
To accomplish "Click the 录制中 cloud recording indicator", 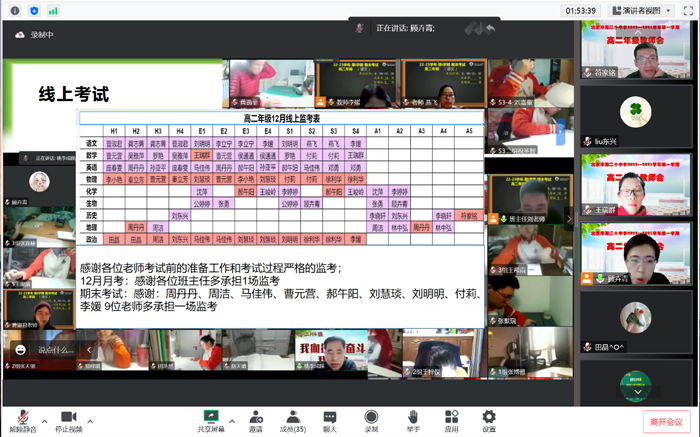I will point(34,35).
